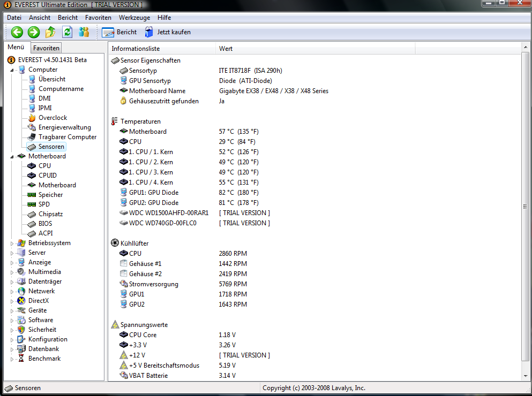Viewport: 532px width, 396px height.
Task: Open the IPMI item icon
Action: (32, 108)
